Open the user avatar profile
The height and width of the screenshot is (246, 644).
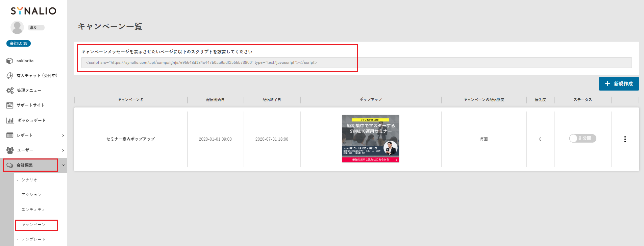coord(17,27)
